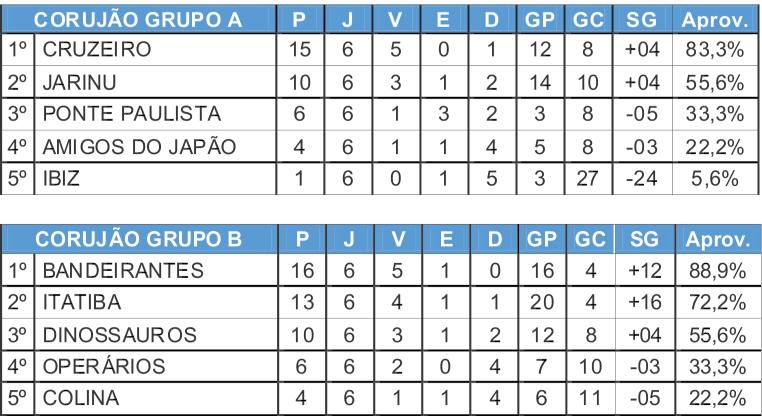The image size is (762, 416).
Task: Click the CRUZEIRO team name cell
Action: coord(155,50)
